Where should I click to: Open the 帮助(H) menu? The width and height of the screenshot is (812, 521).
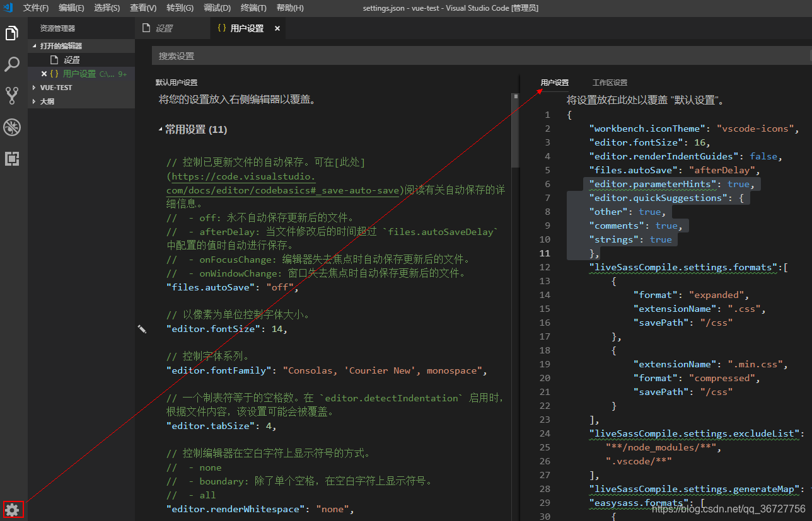(x=290, y=8)
